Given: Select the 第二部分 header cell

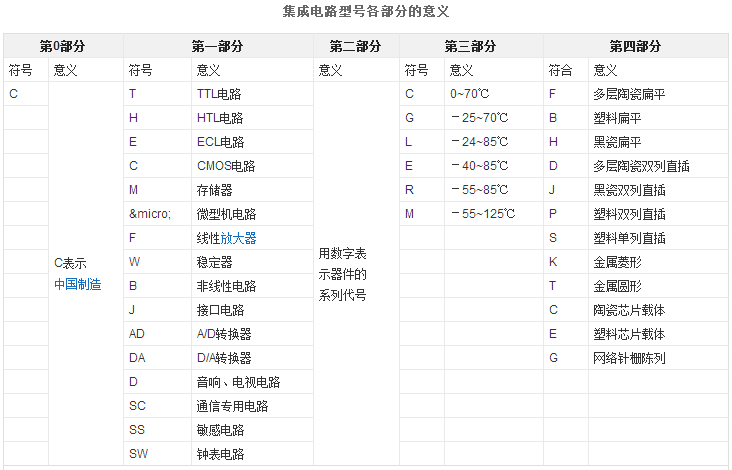Looking at the screenshot, I should [356, 46].
